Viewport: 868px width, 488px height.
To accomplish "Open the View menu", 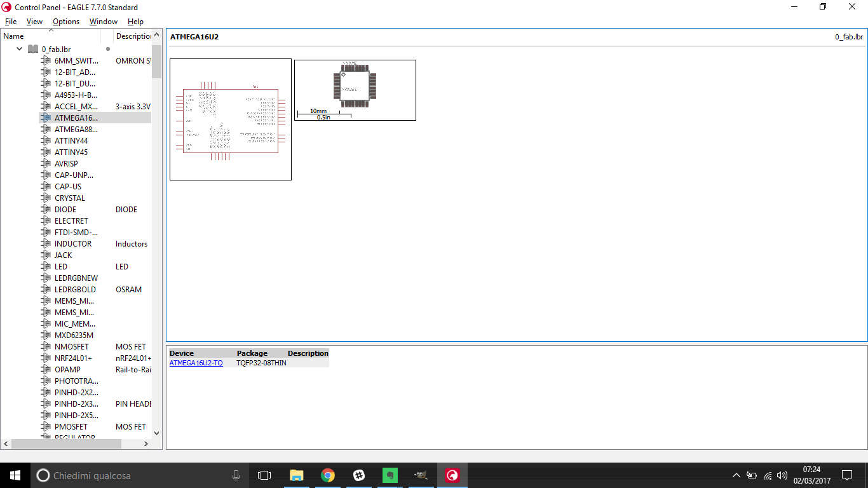I will tap(34, 21).
